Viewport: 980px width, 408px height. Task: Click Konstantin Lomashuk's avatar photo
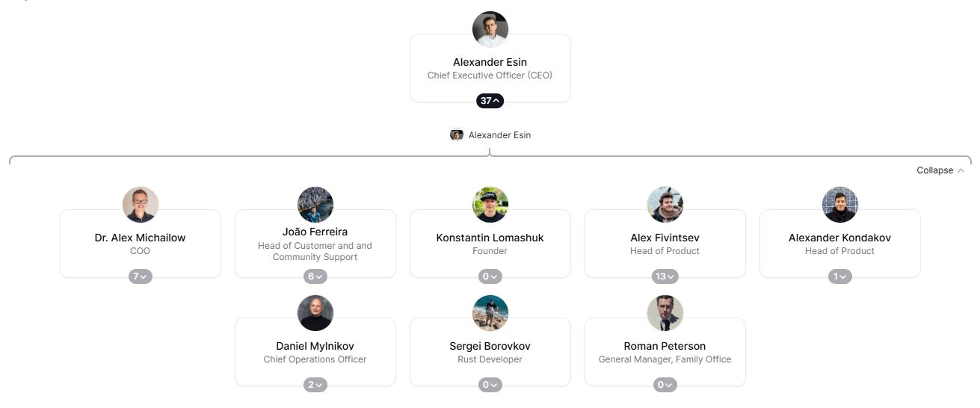(490, 205)
